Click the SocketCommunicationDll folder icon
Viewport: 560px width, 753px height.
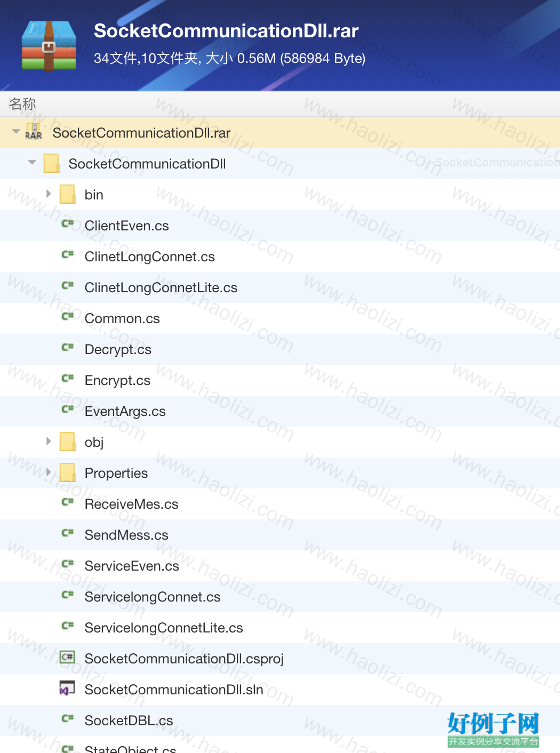point(52,163)
